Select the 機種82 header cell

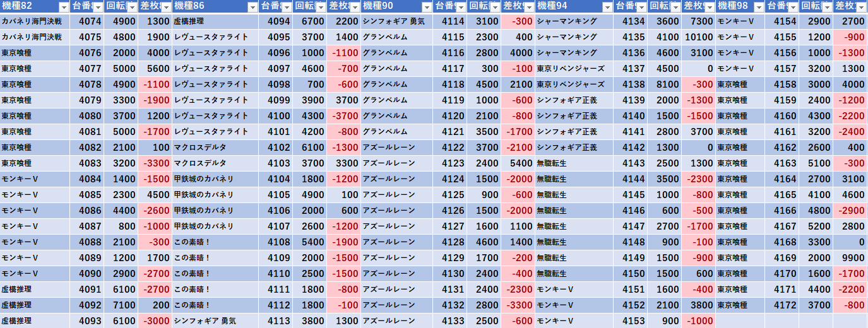(x=35, y=7)
